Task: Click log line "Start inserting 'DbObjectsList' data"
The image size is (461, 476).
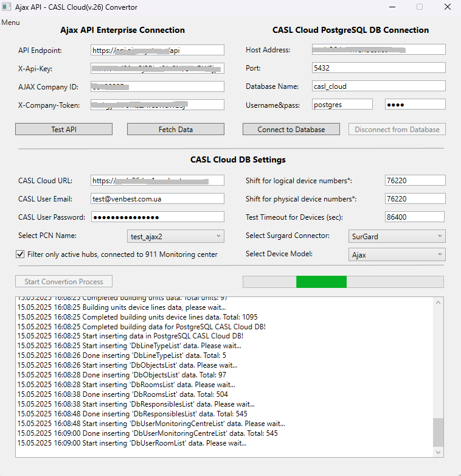Action: [x=127, y=365]
